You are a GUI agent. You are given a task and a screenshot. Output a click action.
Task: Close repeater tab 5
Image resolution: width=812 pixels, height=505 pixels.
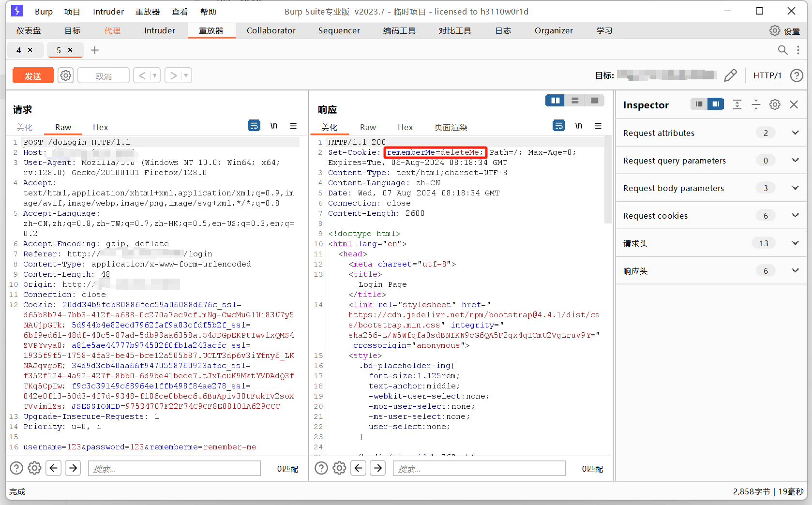70,50
